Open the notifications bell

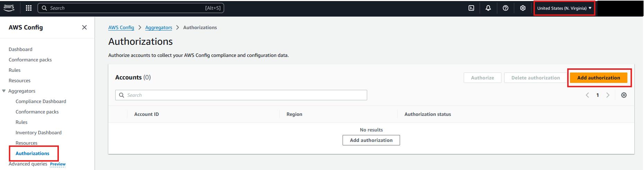(x=488, y=8)
